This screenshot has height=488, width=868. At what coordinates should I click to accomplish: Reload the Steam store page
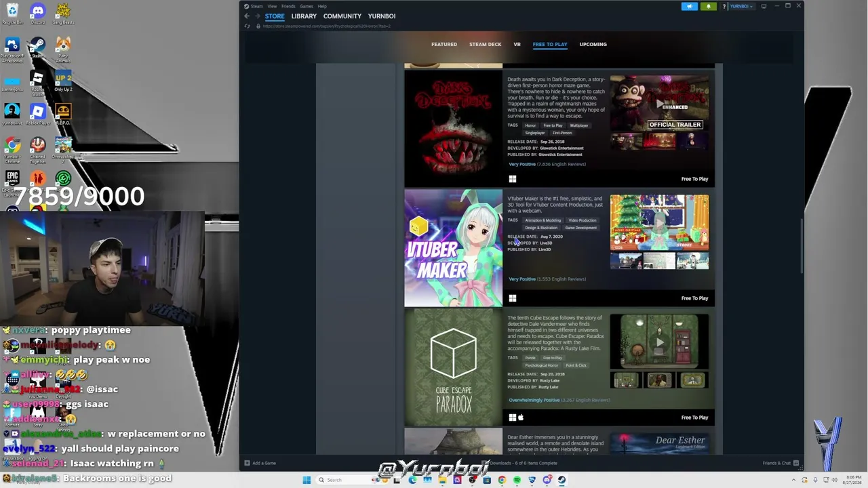(248, 26)
